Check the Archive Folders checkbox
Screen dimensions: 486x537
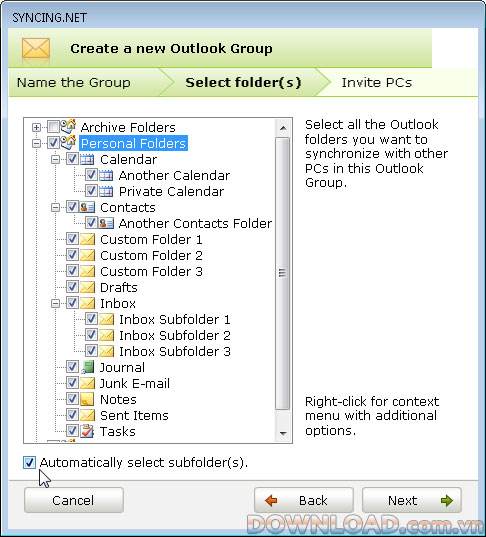(x=53, y=127)
